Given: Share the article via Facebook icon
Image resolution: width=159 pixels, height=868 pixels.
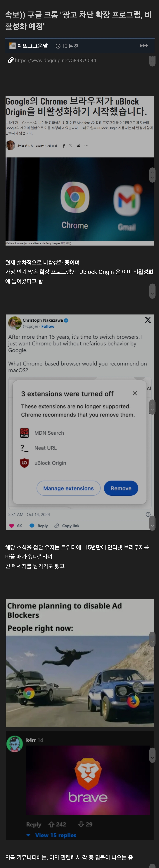Looking at the screenshot, I should pos(64,146).
